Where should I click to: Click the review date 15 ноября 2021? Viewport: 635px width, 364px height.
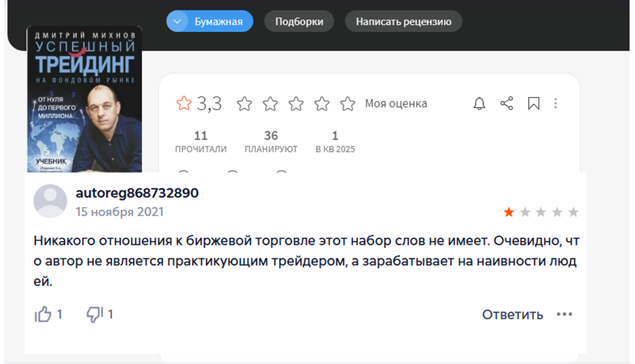[x=119, y=212]
